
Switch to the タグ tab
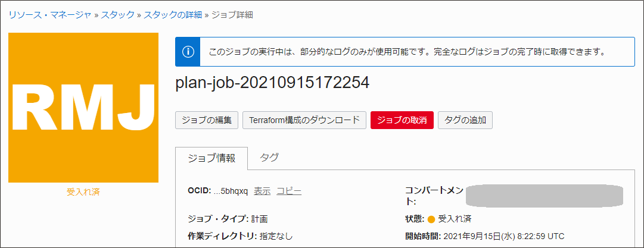point(269,158)
